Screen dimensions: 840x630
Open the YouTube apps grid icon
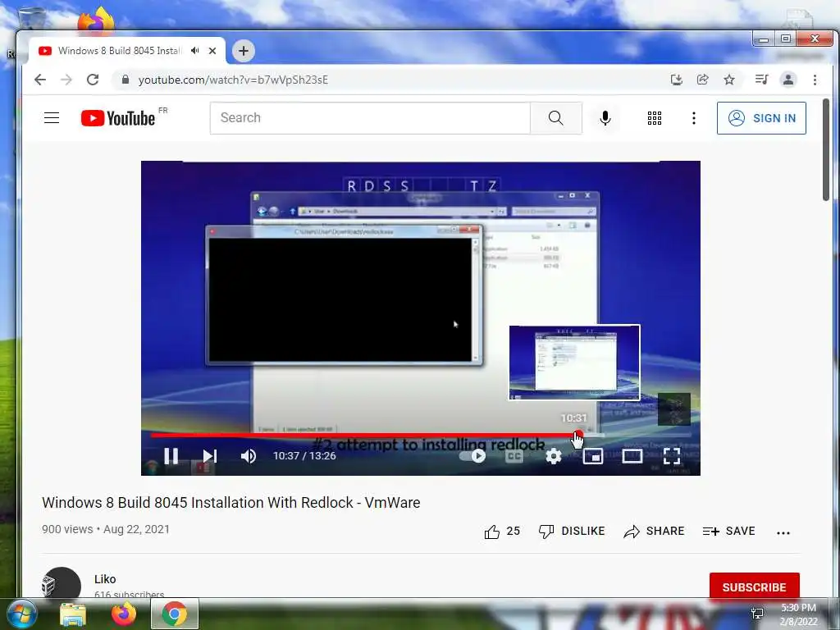click(x=654, y=118)
